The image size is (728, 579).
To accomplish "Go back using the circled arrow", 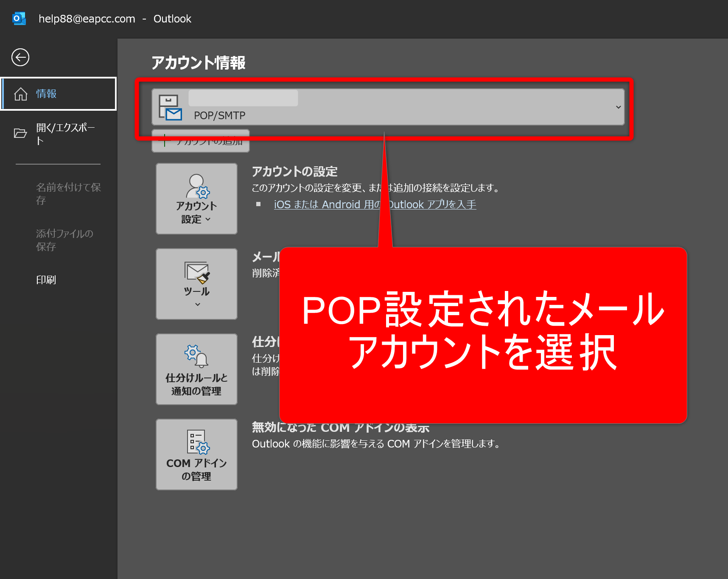I will pyautogui.click(x=20, y=57).
